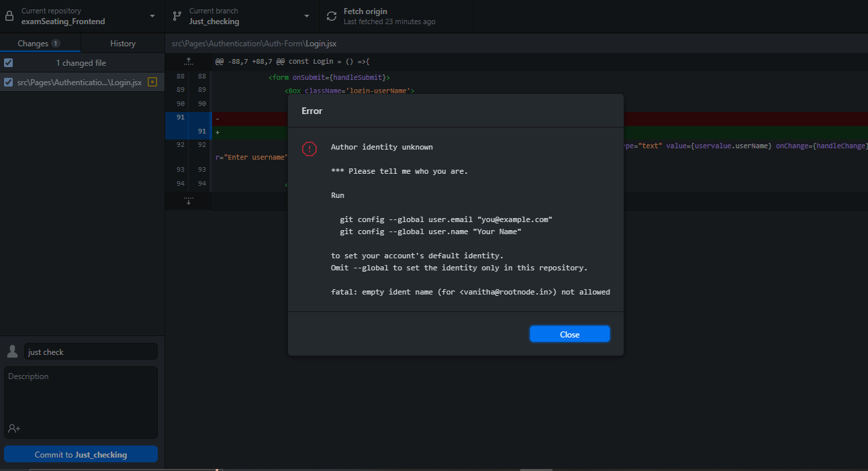
Task: Click the modified-file status indicator next to Login.jsx
Action: tap(152, 81)
